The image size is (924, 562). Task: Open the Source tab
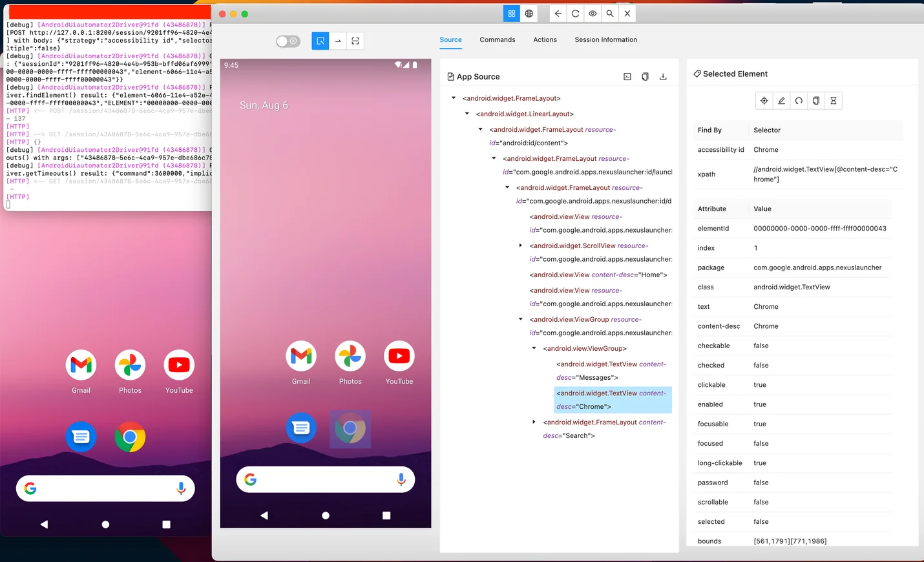[x=450, y=40]
